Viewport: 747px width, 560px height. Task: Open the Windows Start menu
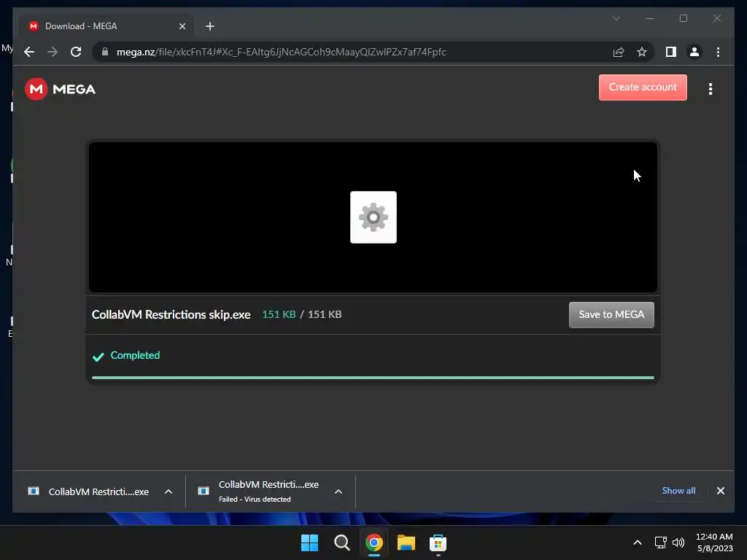(x=309, y=542)
